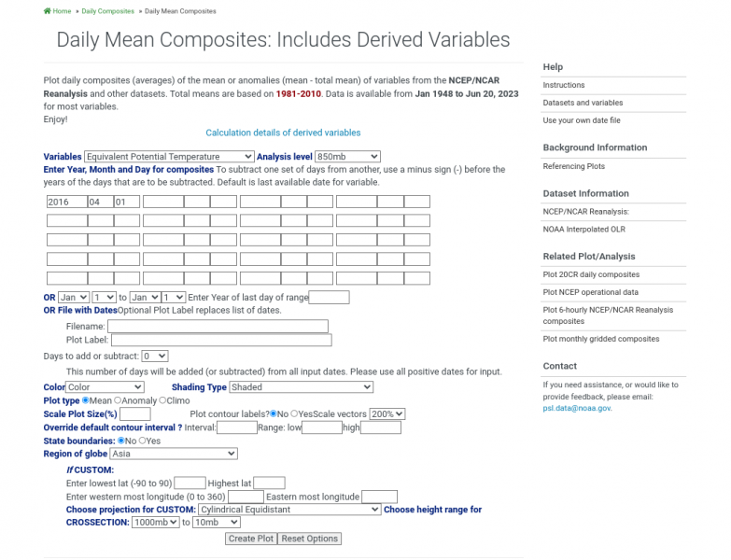Select the Anomaly plot type radio
731x560 pixels.
coord(118,400)
